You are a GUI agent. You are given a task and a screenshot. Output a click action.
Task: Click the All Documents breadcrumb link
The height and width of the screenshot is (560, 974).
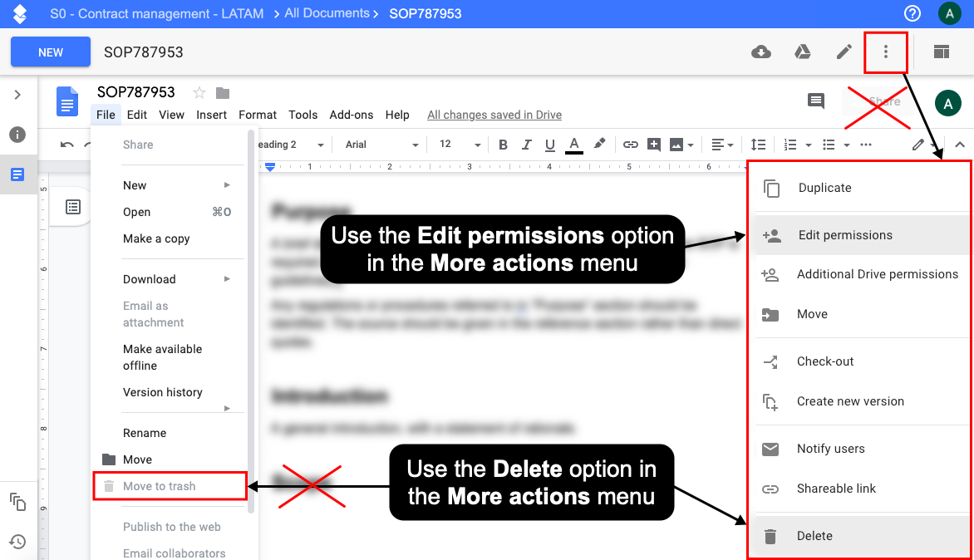click(x=327, y=13)
